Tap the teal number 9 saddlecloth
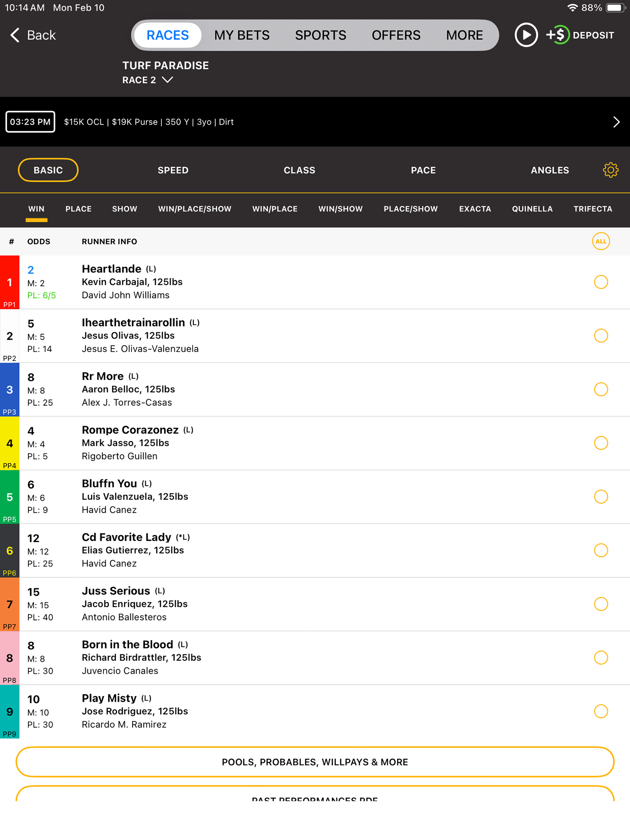 (x=10, y=711)
